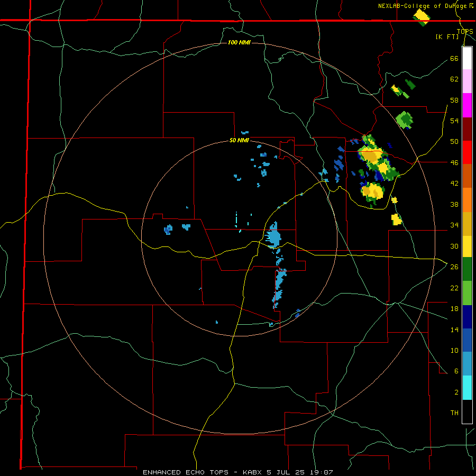The width and height of the screenshot is (476, 476).
Task: Click the gold legend swatch
Action: point(467,224)
